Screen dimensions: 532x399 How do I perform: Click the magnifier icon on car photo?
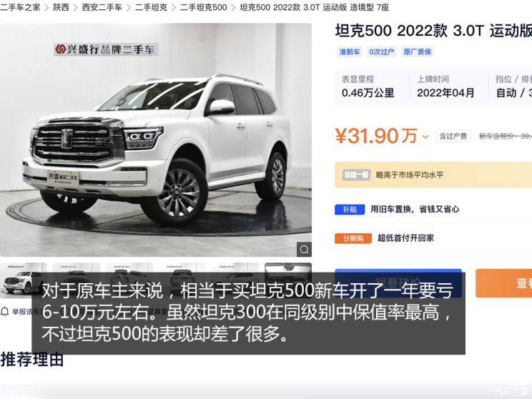coord(305,250)
